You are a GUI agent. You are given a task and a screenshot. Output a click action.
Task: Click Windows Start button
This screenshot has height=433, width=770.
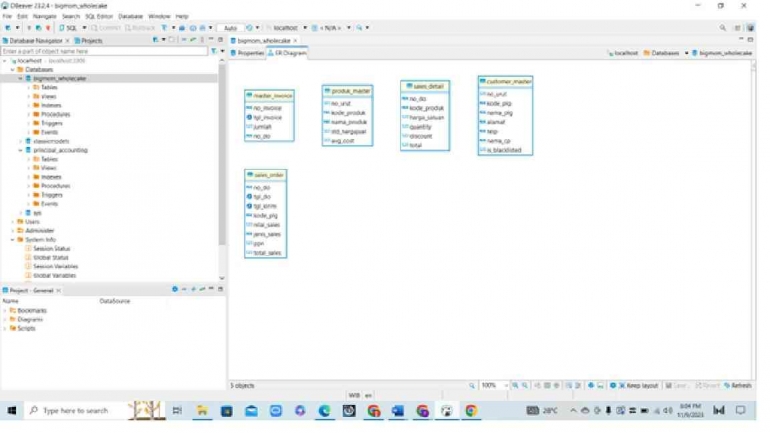tap(11, 410)
